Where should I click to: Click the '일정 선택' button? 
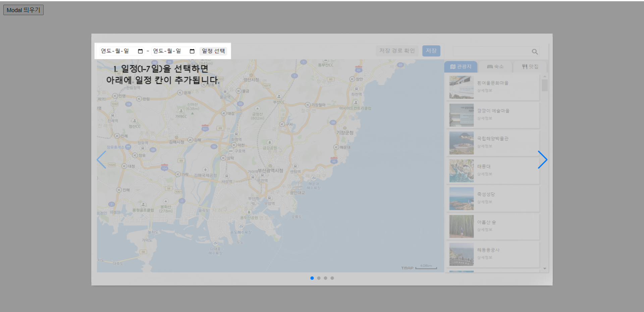pos(213,51)
